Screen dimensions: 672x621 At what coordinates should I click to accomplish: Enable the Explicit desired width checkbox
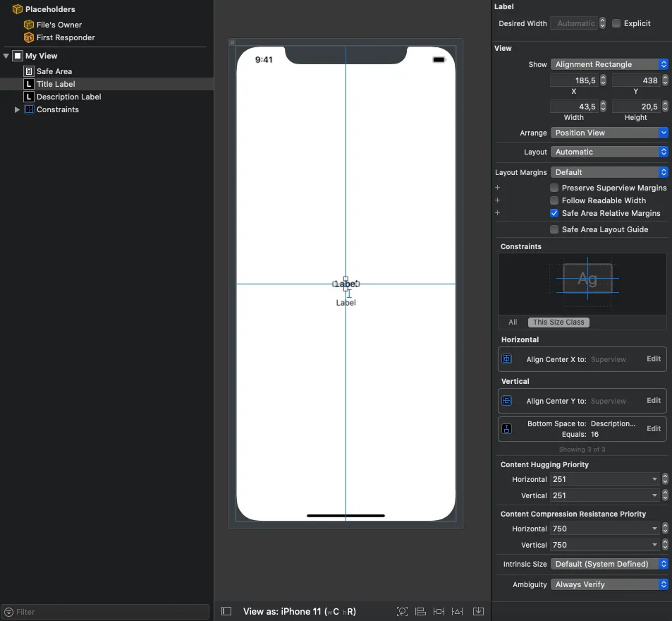pyautogui.click(x=616, y=23)
